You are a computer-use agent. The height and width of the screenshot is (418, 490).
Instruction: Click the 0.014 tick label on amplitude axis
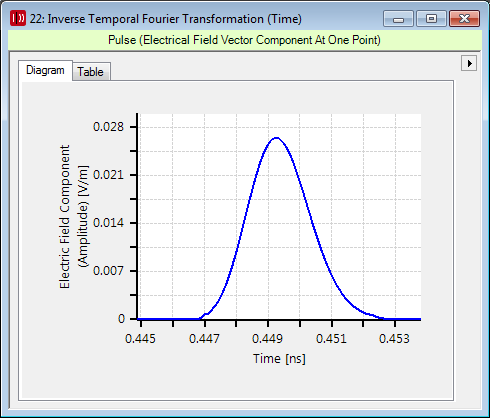coord(108,223)
